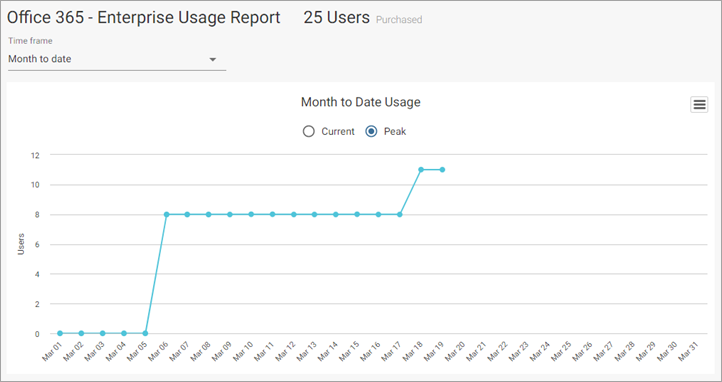Click the '8' y-axis value
Image resolution: width=722 pixels, height=382 pixels.
point(38,215)
